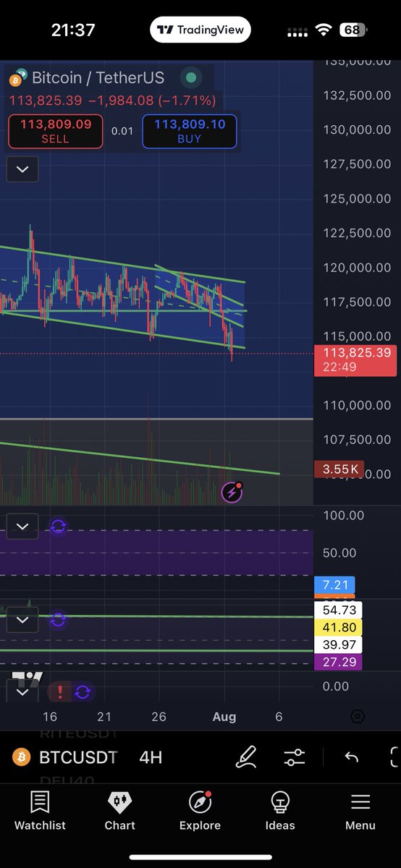
Task: Open the drawing tools pencil icon
Action: [x=246, y=757]
